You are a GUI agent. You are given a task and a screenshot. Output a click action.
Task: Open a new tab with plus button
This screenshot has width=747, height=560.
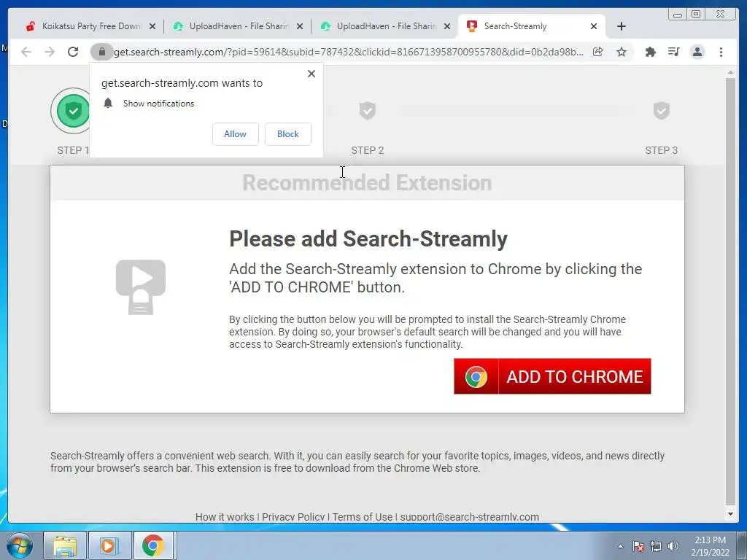(622, 26)
